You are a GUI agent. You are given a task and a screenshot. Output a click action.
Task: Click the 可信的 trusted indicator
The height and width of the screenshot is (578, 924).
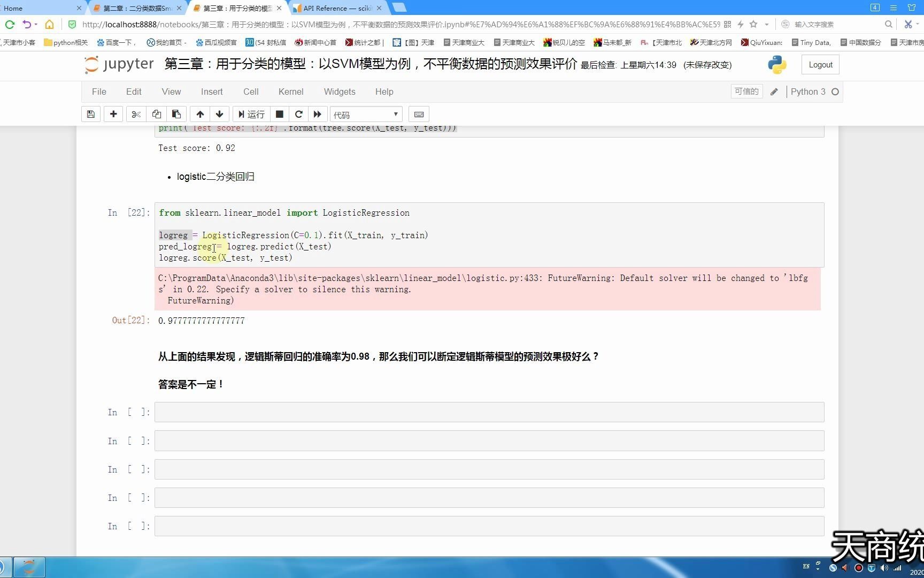746,92
